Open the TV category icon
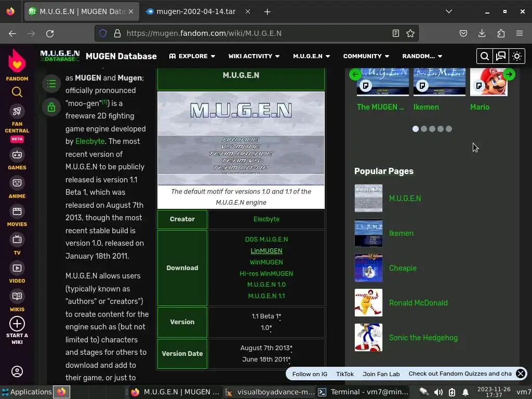The width and height of the screenshot is (532, 399). (17, 240)
